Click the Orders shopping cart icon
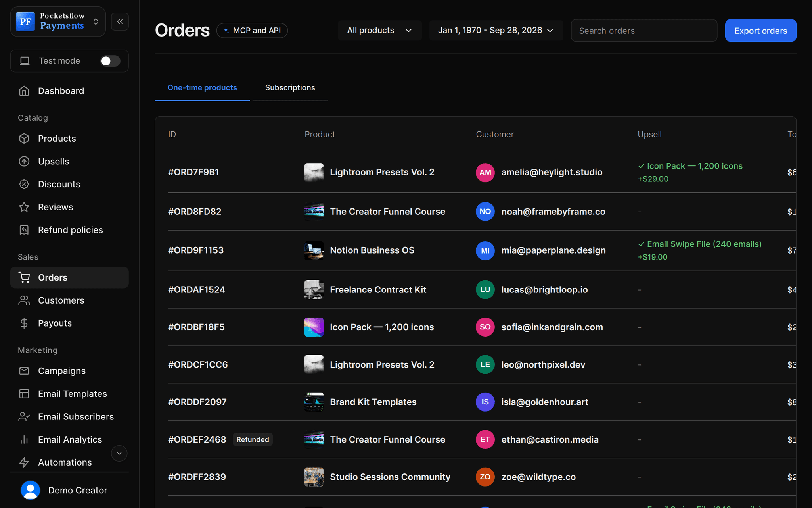The image size is (812, 508). (24, 277)
